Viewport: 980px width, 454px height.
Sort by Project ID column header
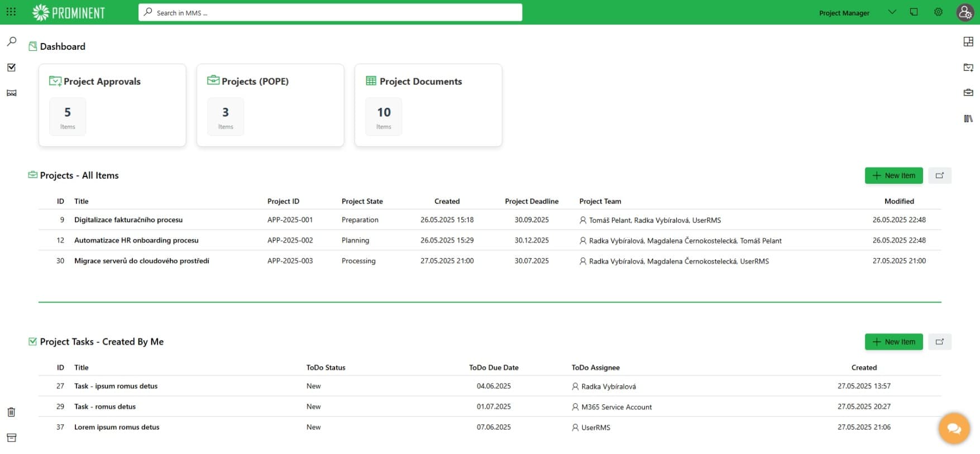coord(283,201)
